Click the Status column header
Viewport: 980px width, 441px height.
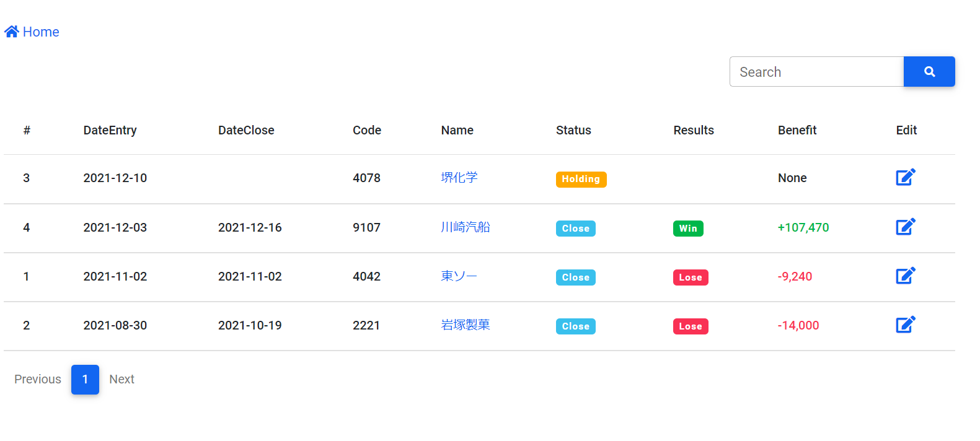(x=573, y=130)
